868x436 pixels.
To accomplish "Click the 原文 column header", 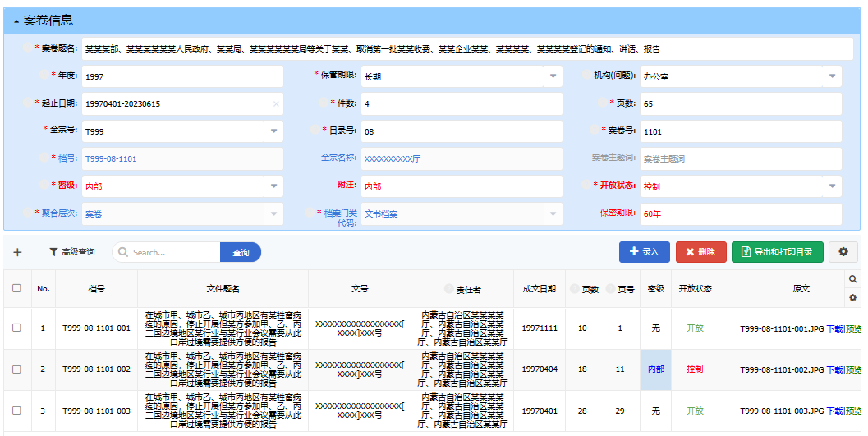I will tap(801, 289).
